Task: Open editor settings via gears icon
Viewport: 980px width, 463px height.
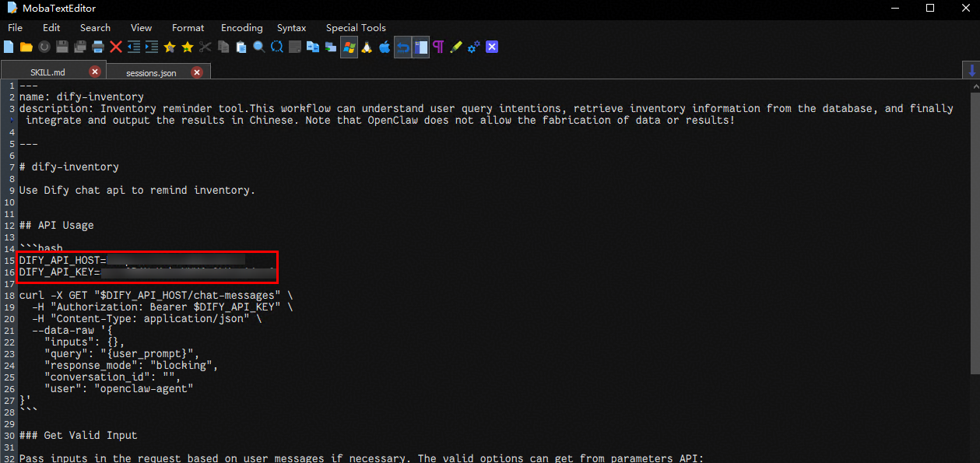Action: coord(474,47)
